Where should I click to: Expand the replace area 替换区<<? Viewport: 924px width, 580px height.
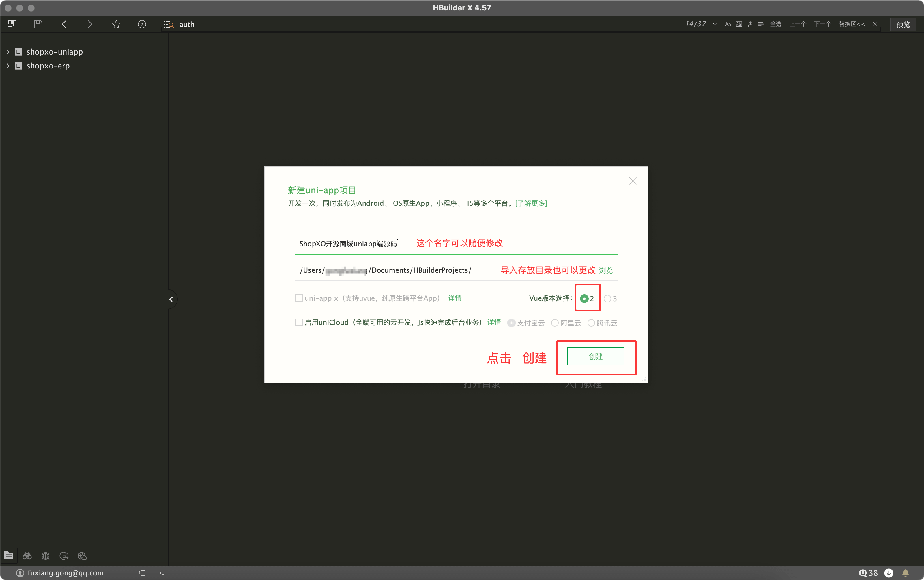(x=852, y=24)
